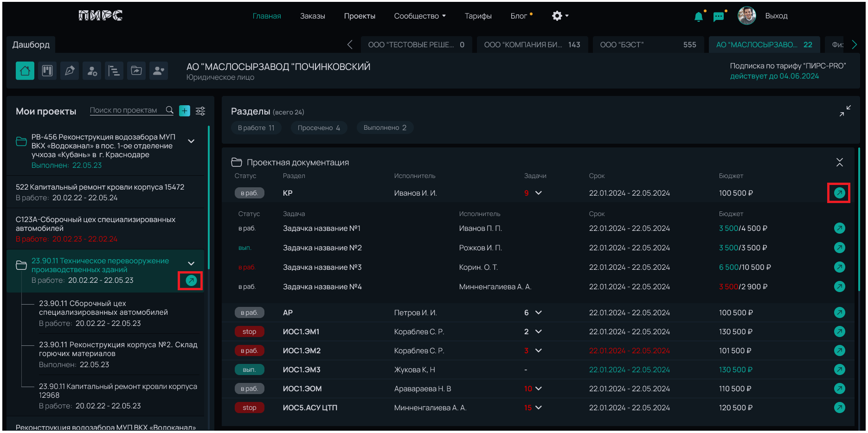Image resolution: width=868 pixels, height=433 pixels.
Task: Open the project filter sliders icon
Action: click(x=200, y=111)
